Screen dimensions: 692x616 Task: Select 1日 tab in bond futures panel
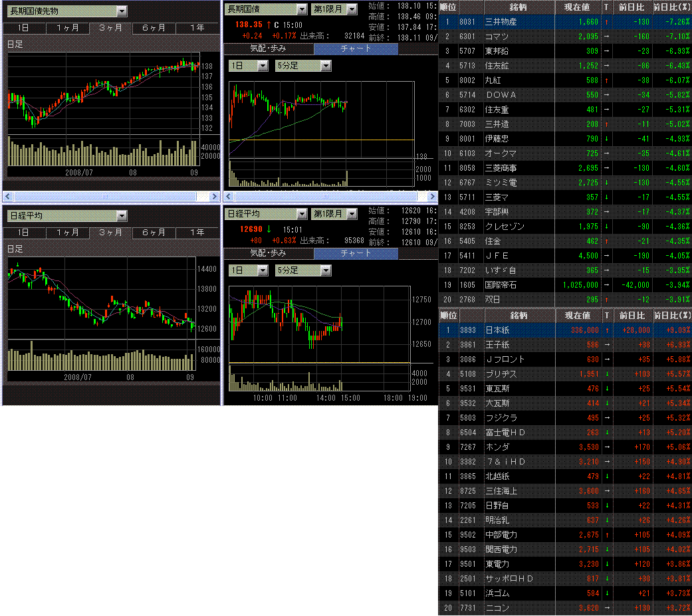click(25, 28)
